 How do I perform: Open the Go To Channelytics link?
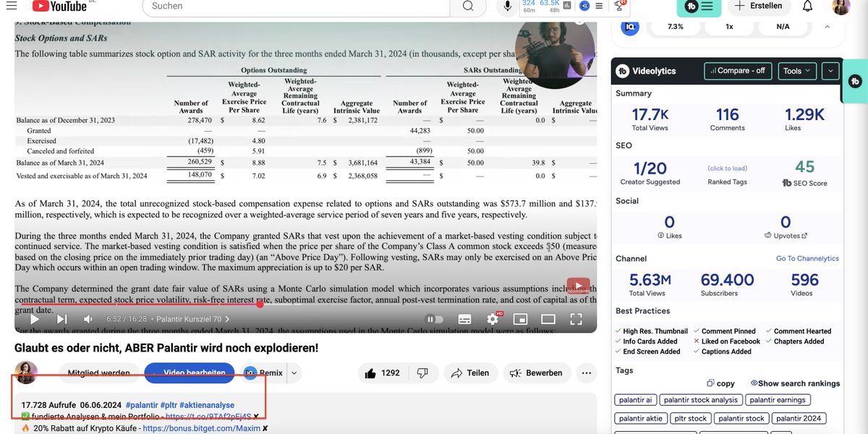[807, 259]
